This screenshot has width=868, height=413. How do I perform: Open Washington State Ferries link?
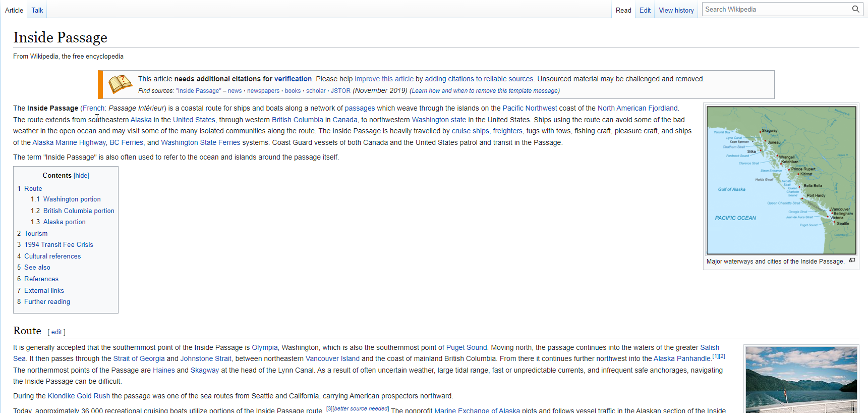[x=201, y=142]
